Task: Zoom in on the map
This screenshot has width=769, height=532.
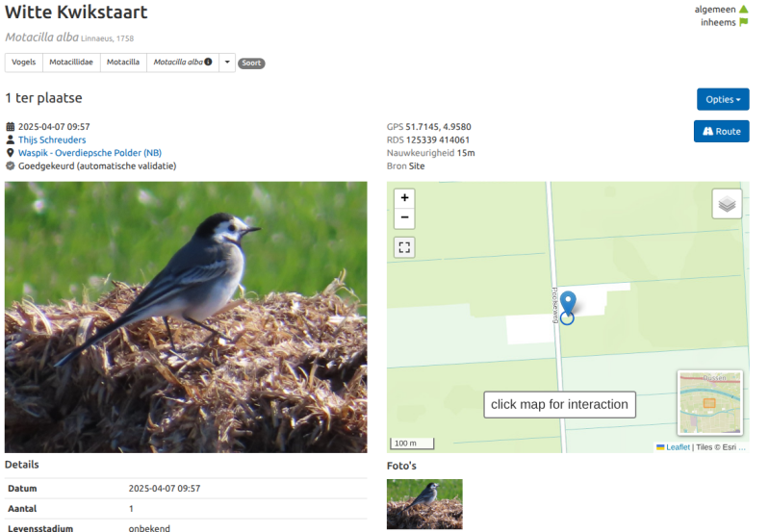Action: (x=404, y=198)
